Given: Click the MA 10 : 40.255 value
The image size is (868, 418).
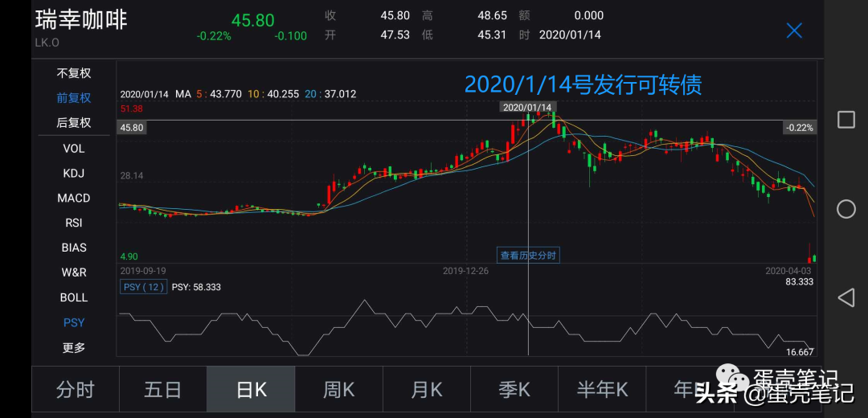Looking at the screenshot, I should pyautogui.click(x=273, y=94).
